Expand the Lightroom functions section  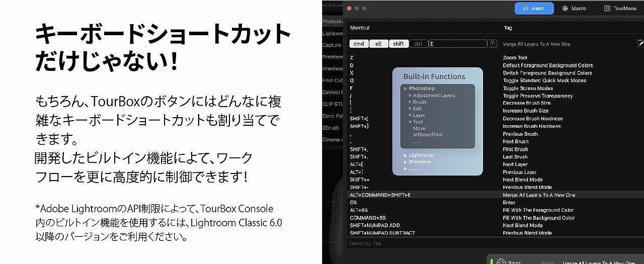pos(406,155)
